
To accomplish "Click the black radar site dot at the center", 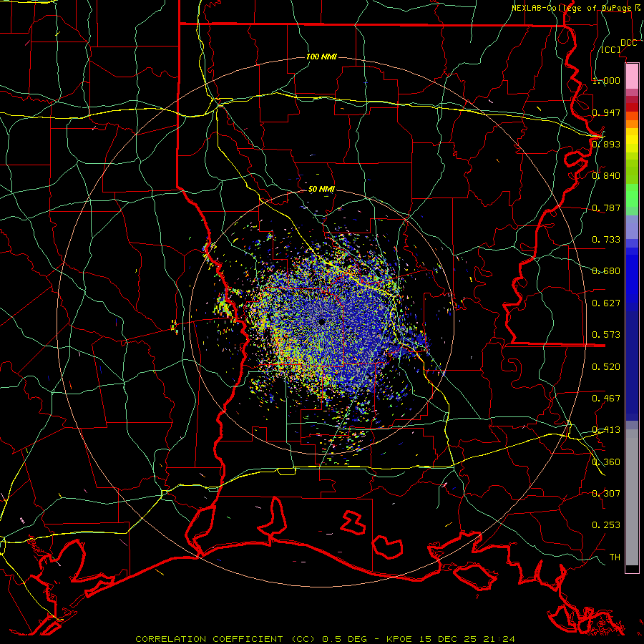I will (321, 323).
